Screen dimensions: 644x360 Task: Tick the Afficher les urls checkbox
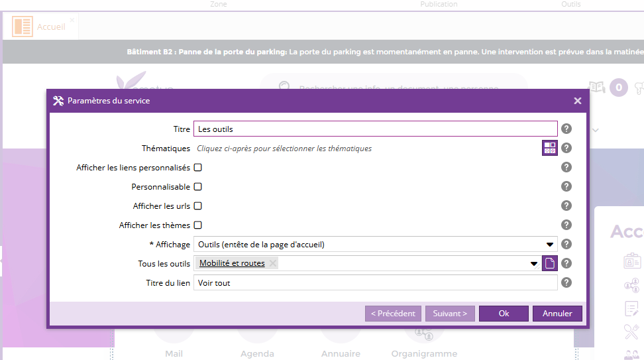(x=197, y=206)
